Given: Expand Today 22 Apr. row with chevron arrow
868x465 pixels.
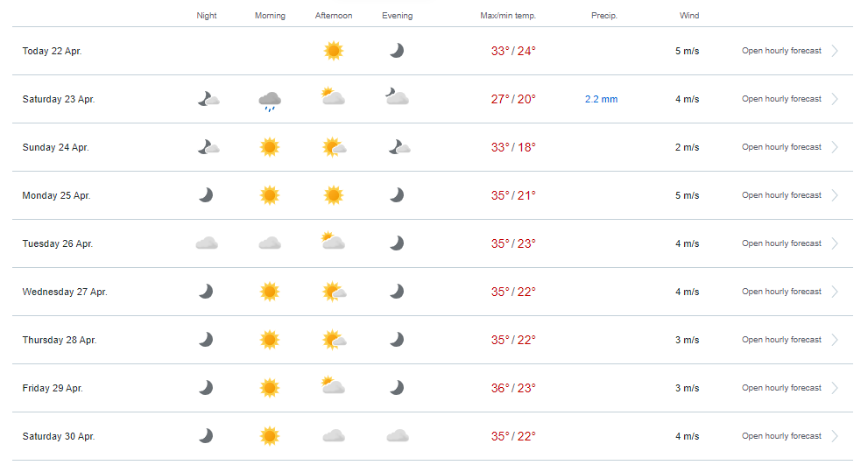Looking at the screenshot, I should (x=835, y=51).
